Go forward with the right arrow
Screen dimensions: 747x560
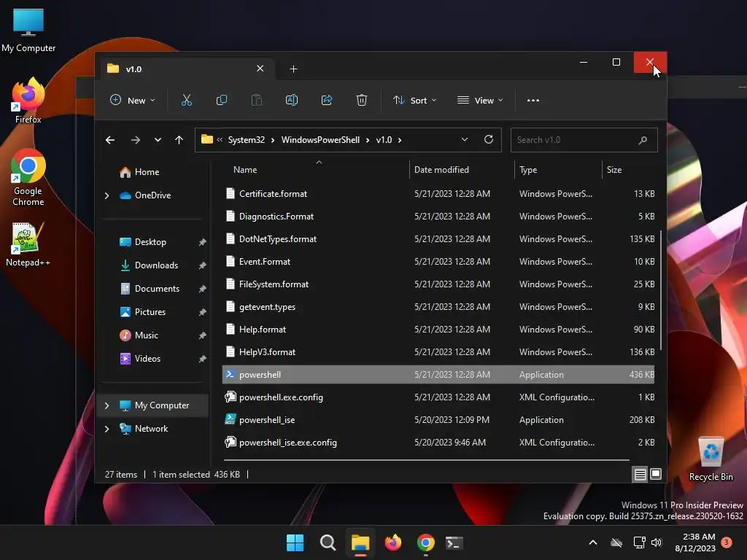(135, 140)
